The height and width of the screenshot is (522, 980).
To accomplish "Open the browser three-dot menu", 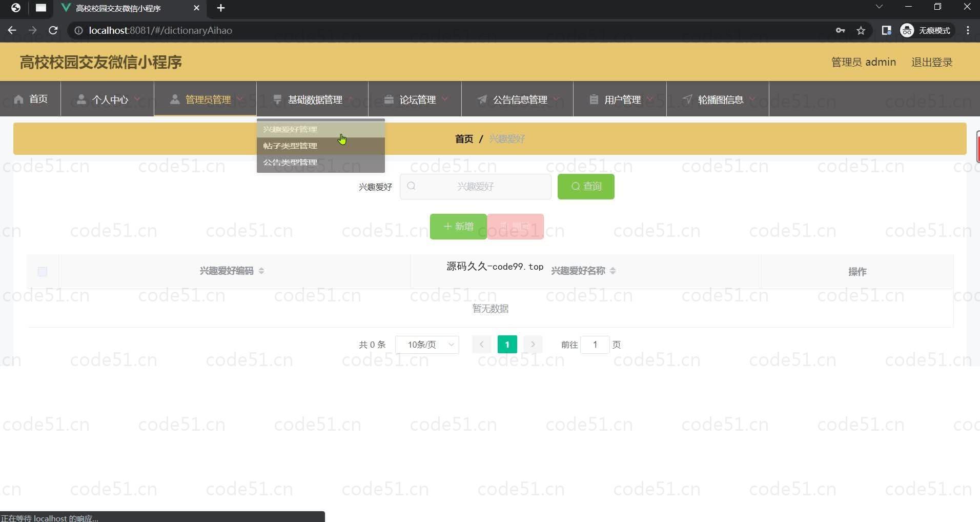I will [x=968, y=30].
